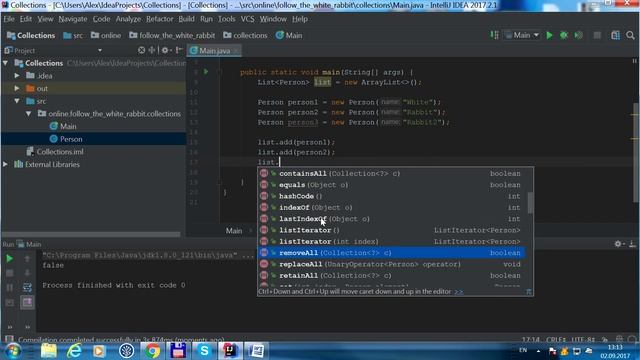Click Collections breadcrumb in navigation bar
640x360 pixels.
[31, 36]
